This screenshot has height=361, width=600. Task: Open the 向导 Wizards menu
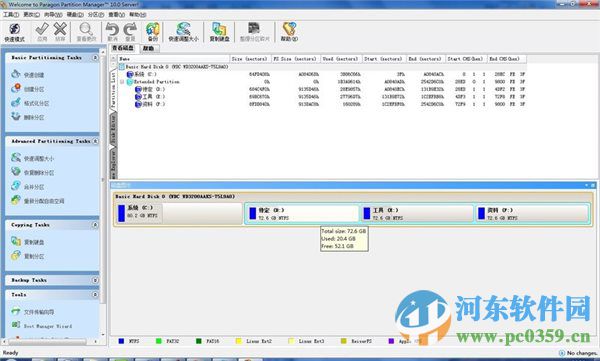point(53,15)
